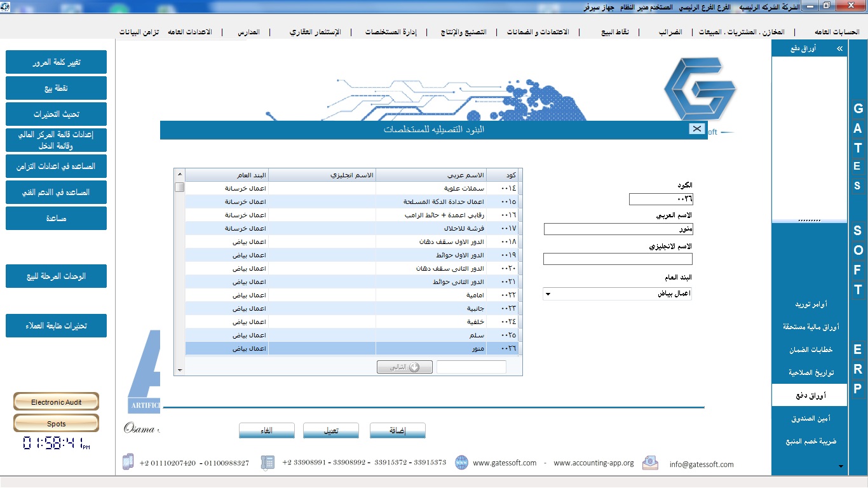
Task: Click المساعده في اعدادات التزامن button
Action: coord(56,166)
